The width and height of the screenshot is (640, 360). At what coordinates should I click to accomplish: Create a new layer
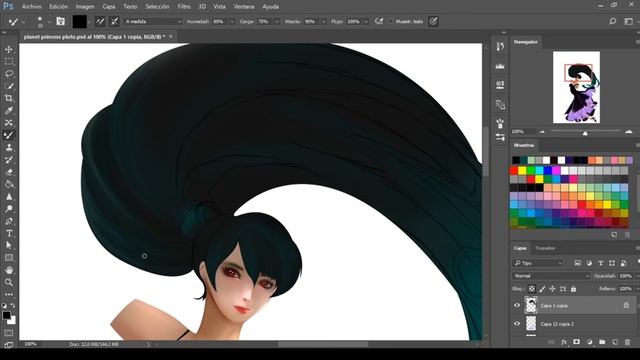(x=615, y=342)
